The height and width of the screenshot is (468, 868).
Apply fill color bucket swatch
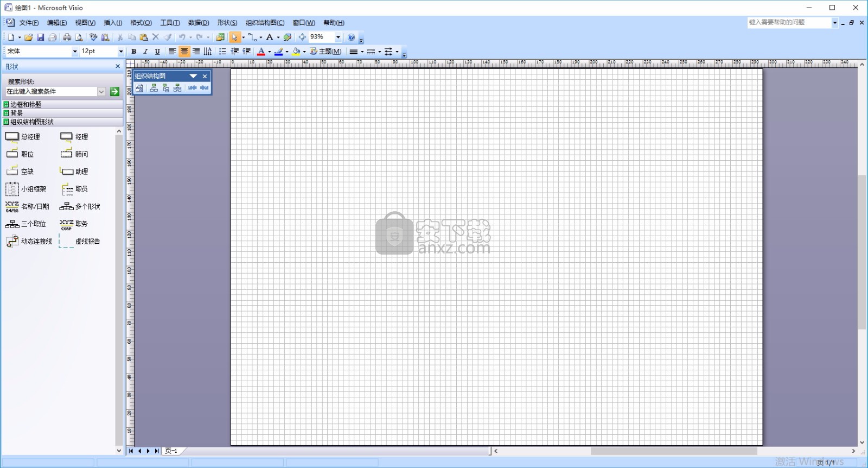tap(296, 52)
